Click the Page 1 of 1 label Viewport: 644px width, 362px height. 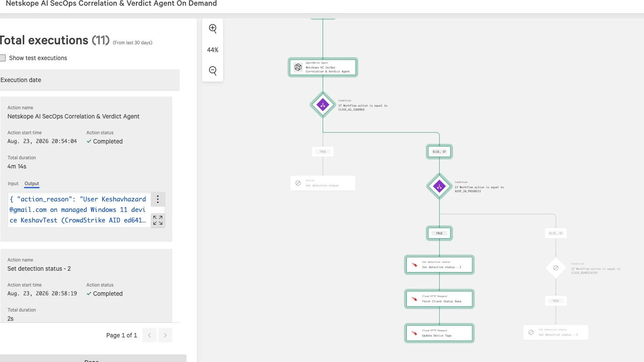121,335
